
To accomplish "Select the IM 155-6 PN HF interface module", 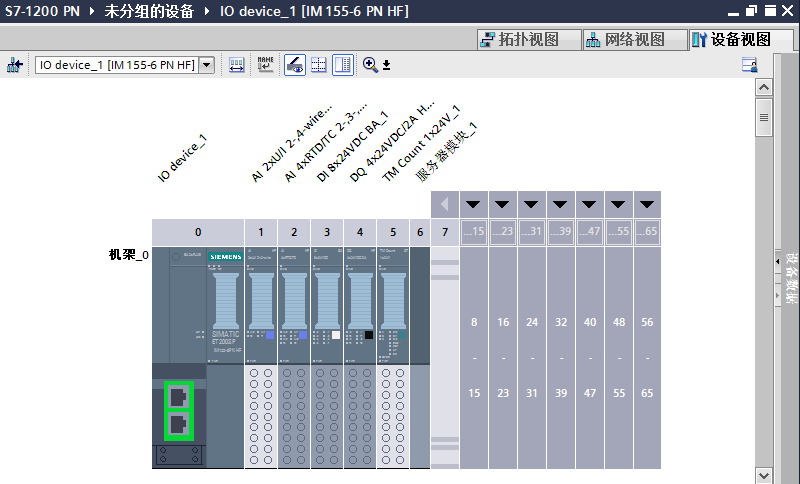I will point(198,357).
